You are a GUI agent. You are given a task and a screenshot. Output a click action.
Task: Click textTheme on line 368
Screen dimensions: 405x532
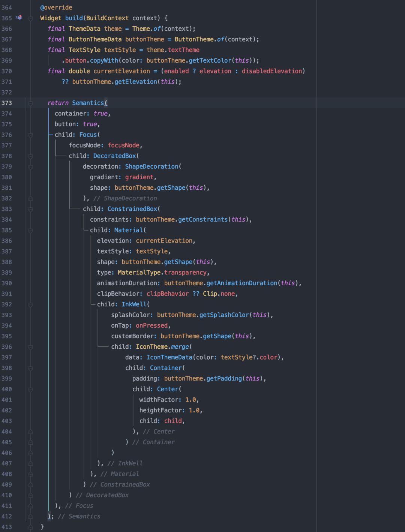(183, 50)
